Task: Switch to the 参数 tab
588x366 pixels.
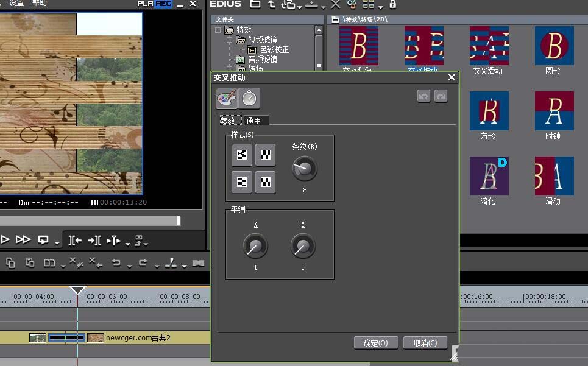Action: tap(228, 121)
